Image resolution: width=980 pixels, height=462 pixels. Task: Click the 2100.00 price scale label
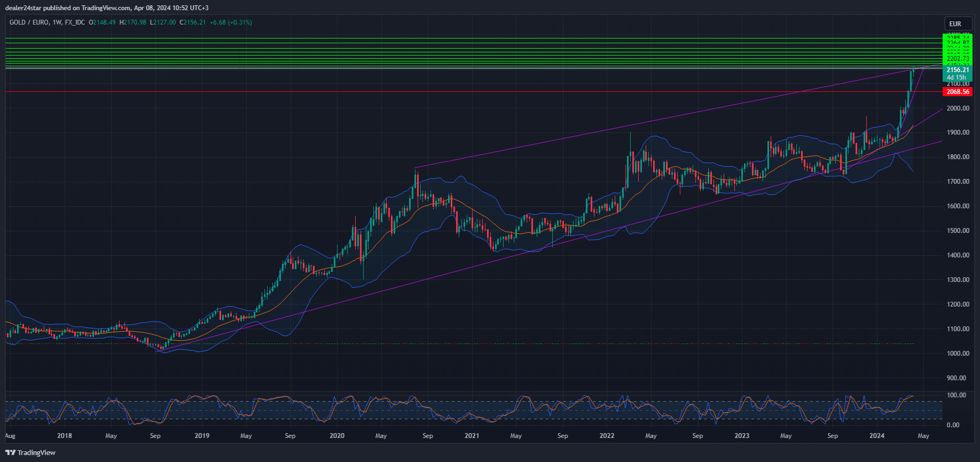[958, 84]
